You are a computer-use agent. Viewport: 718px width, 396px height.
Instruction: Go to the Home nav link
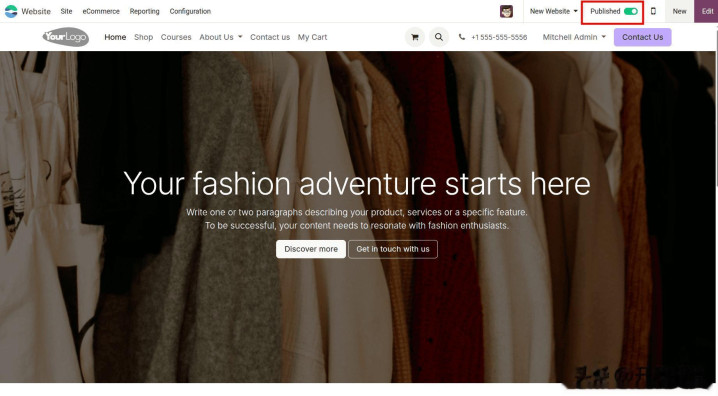click(115, 37)
